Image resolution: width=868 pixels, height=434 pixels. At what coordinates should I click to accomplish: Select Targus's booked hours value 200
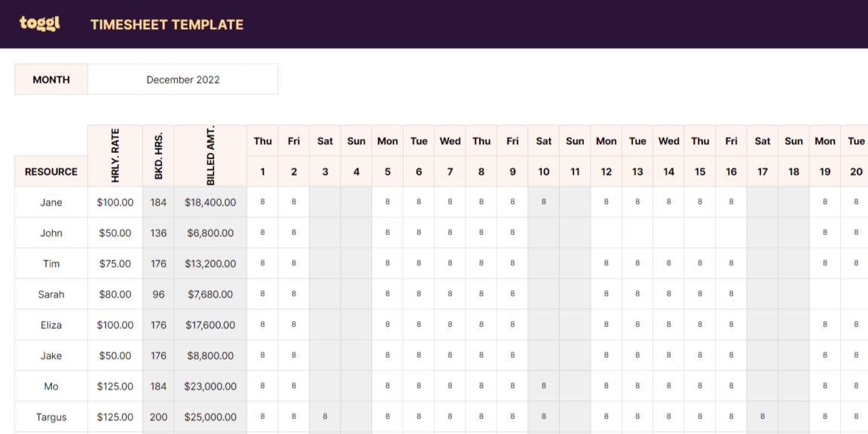158,417
